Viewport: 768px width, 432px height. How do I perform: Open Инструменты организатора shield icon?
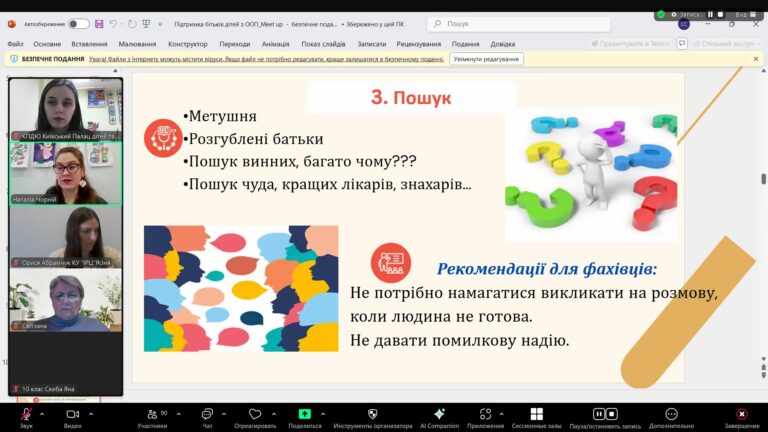click(372, 414)
